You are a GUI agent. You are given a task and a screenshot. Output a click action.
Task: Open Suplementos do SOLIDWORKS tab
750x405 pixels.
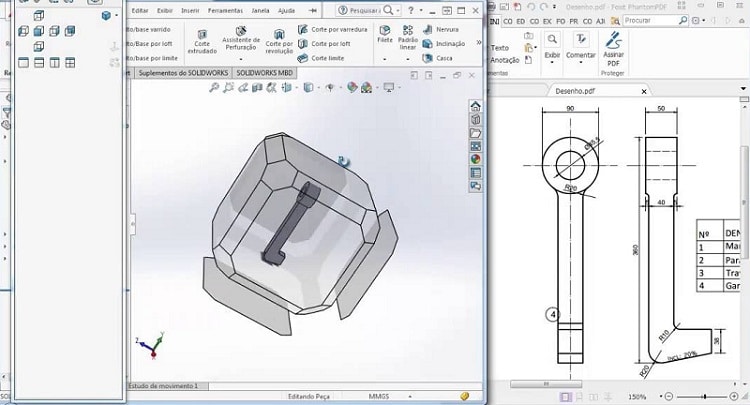[x=183, y=73]
